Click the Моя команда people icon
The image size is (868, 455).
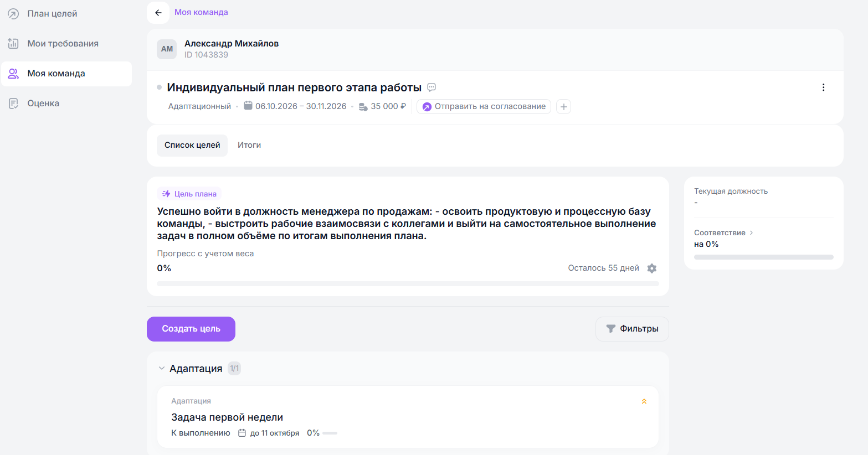tap(13, 74)
